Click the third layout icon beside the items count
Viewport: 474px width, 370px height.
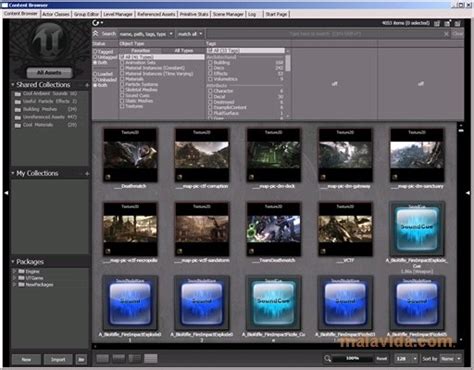tap(458, 23)
